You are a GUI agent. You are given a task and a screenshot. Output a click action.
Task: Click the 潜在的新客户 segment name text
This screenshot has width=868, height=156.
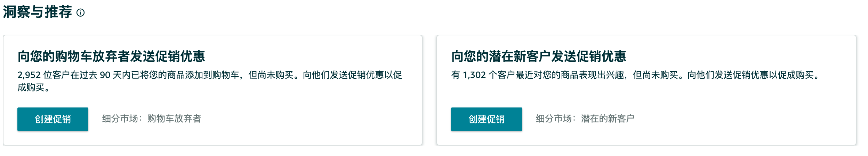click(608, 119)
